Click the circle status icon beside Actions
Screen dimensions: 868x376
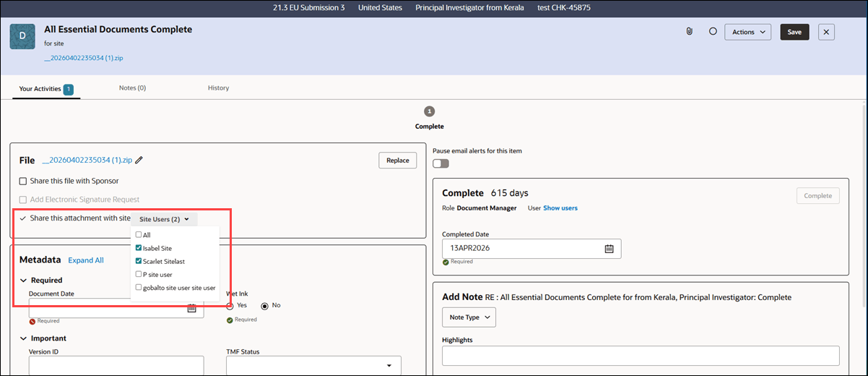(713, 32)
